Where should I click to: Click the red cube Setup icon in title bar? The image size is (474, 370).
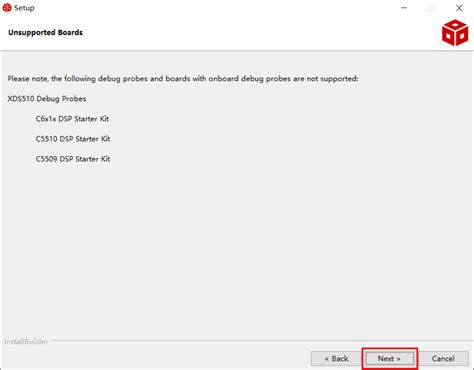7,8
